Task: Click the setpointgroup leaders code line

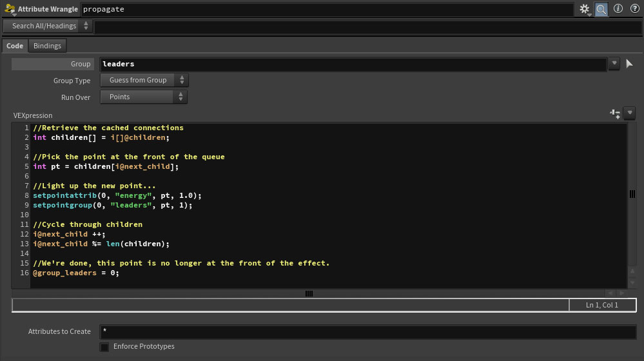Action: click(x=113, y=206)
